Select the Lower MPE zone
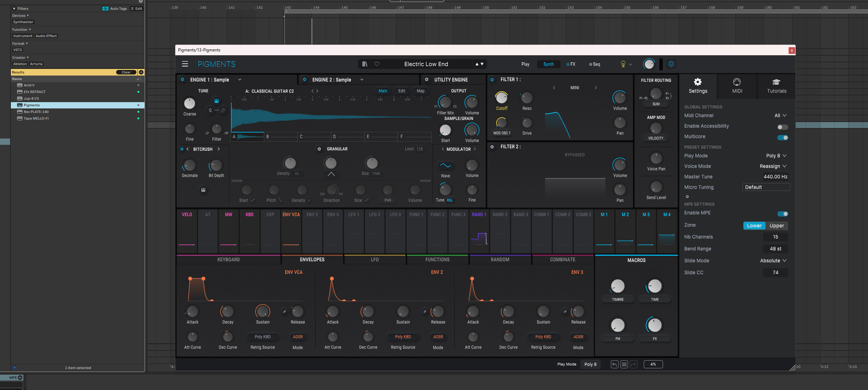Viewport: 868px width, 390px height. [754, 226]
